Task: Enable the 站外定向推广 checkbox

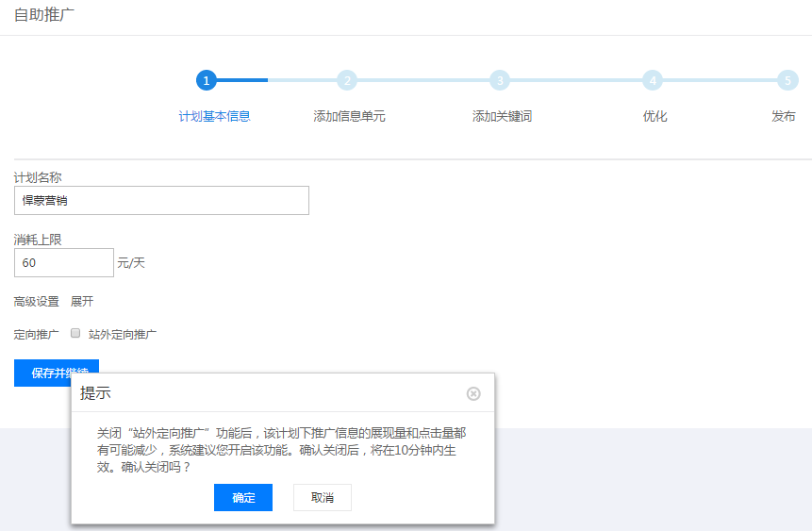Action: 76,333
